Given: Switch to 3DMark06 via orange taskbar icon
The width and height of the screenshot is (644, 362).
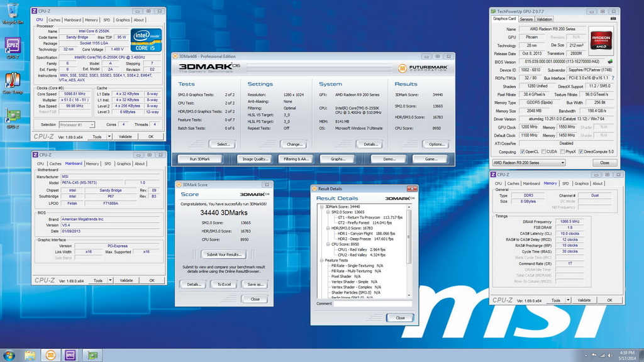Looking at the screenshot, I should (50, 355).
